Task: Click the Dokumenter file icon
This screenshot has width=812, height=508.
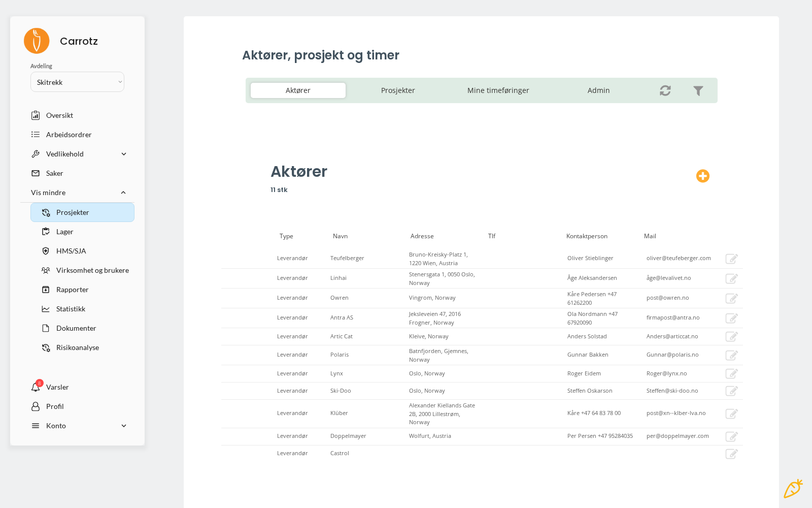Action: point(46,328)
